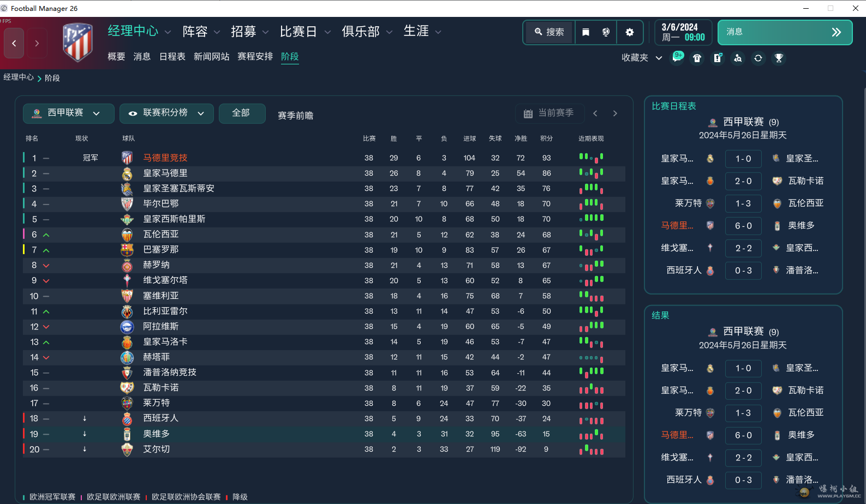This screenshot has height=504, width=866.
Task: Click 1 - 3 score in 结果 panel
Action: [x=743, y=413]
